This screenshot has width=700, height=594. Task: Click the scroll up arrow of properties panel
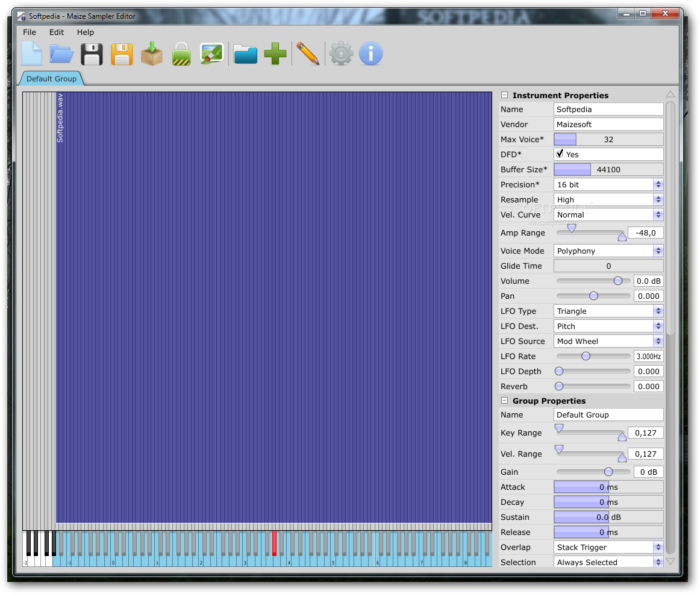[670, 94]
